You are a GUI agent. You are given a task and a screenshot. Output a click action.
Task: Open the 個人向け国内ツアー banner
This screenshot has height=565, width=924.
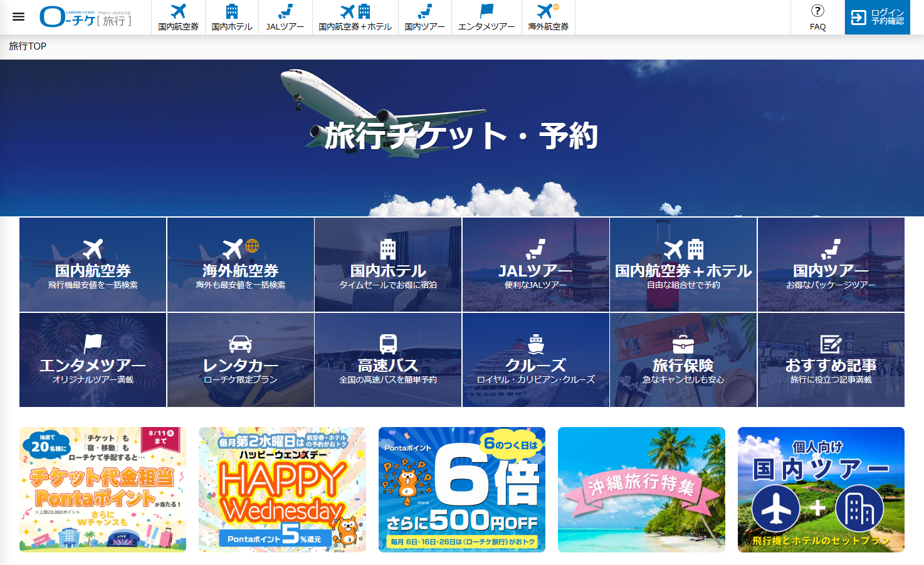tap(821, 490)
